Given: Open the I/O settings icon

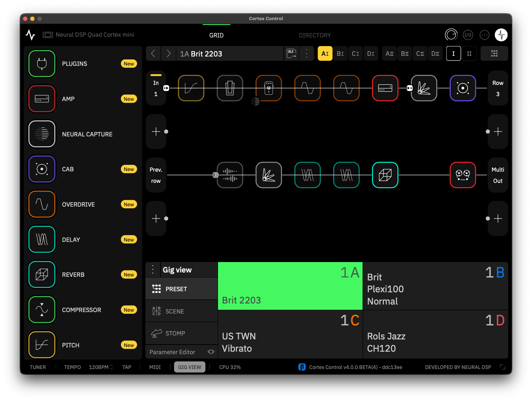Looking at the screenshot, I should (468, 35).
